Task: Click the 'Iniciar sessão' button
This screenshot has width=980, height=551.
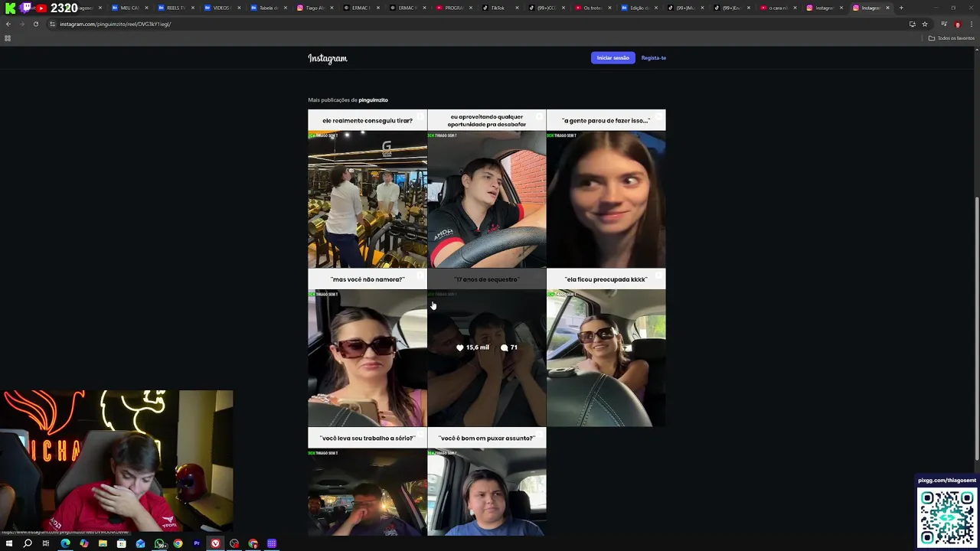Action: pyautogui.click(x=612, y=57)
